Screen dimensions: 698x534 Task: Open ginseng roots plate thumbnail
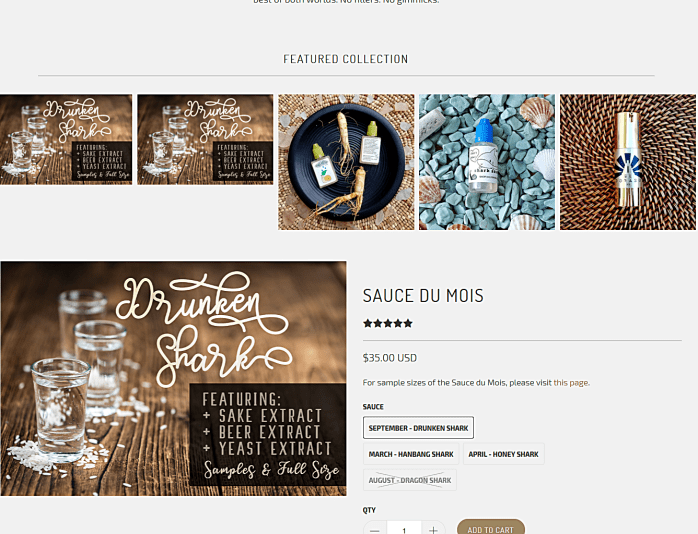pos(346,162)
